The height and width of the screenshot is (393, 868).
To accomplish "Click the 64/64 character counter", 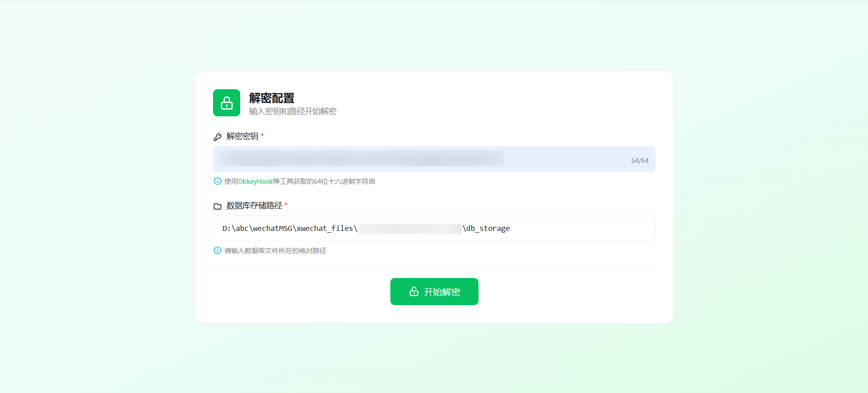I will (640, 161).
